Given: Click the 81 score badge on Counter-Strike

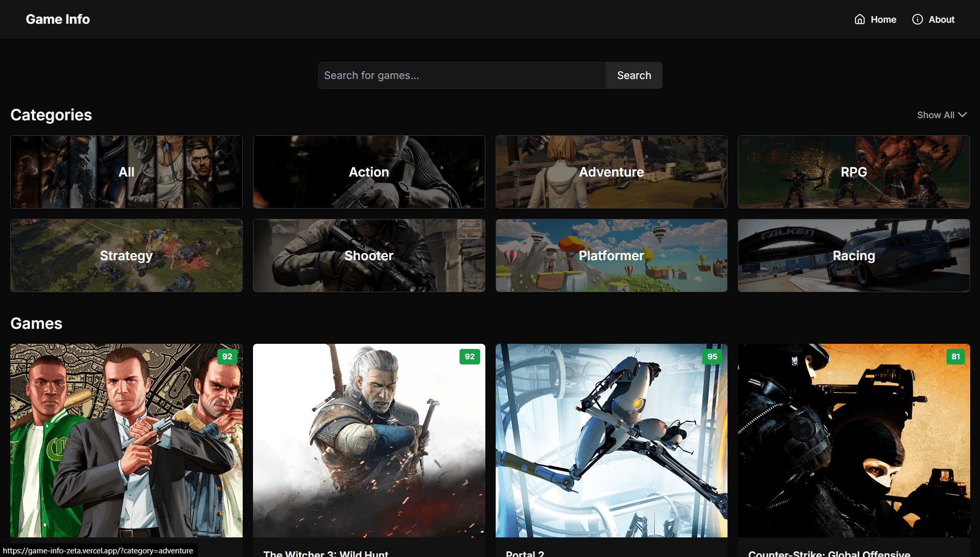Looking at the screenshot, I should [x=956, y=357].
